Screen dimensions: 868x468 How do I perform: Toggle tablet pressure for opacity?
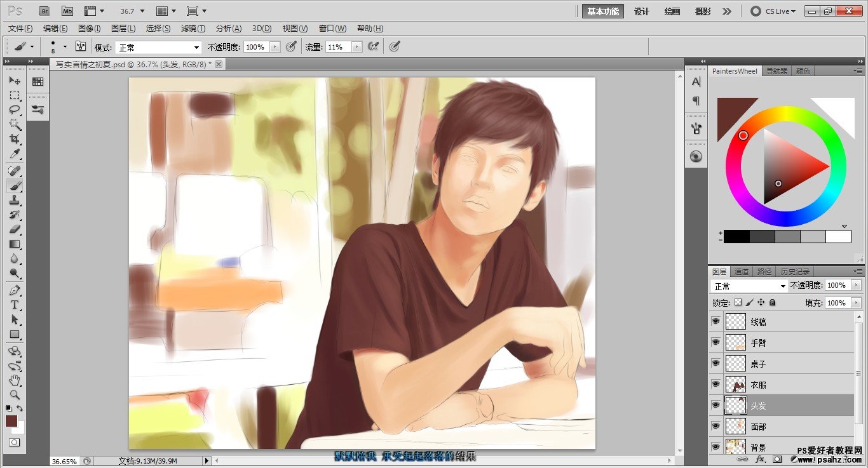(x=291, y=46)
